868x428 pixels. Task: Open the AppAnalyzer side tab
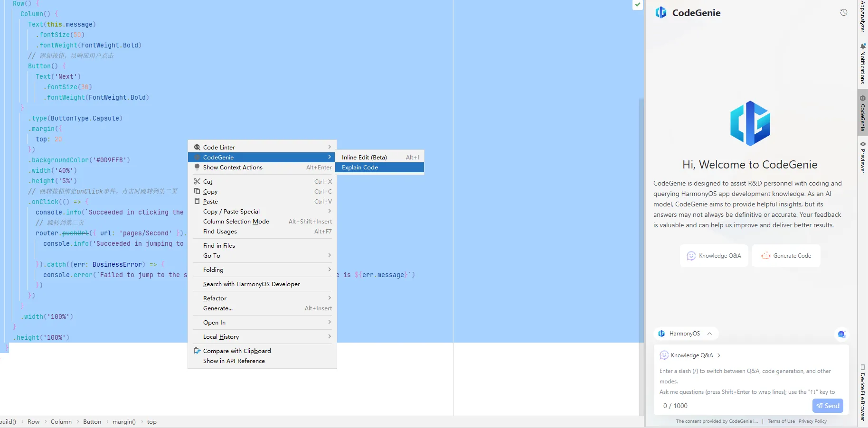click(x=863, y=17)
